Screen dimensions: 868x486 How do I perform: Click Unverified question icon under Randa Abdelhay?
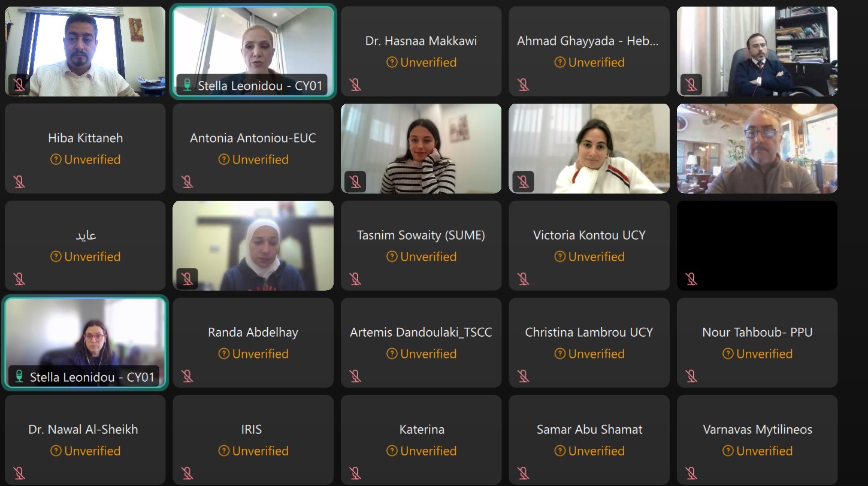click(x=224, y=354)
